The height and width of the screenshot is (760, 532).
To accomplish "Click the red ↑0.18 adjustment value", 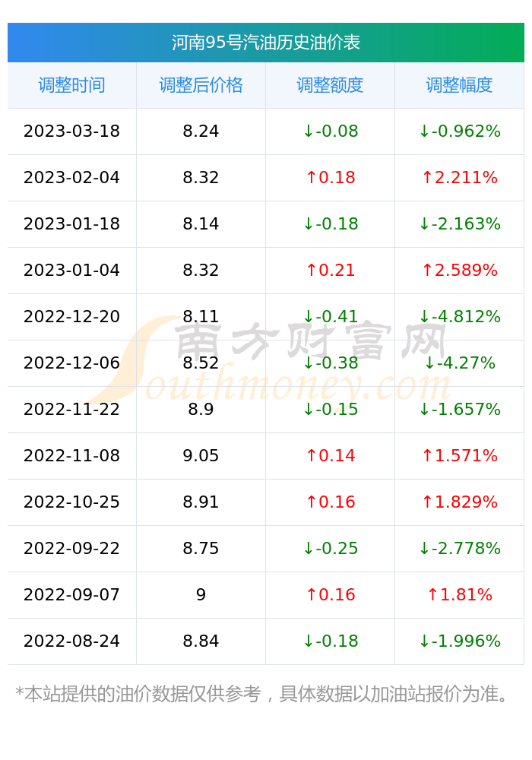I will pyautogui.click(x=331, y=177).
